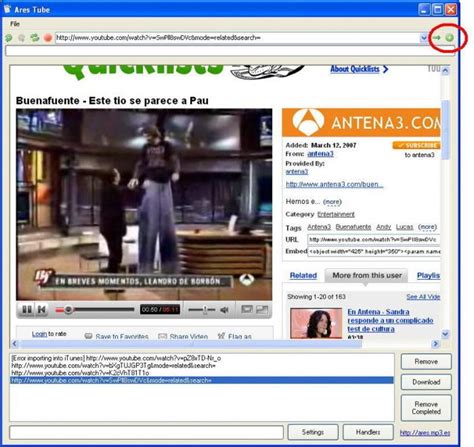Viewport: 474px width, 447px height.
Task: Click the Handlers button
Action: 368,432
